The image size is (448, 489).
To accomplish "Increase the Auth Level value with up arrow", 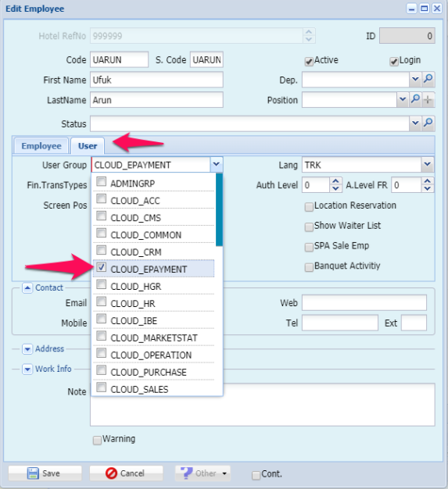I will click(x=335, y=181).
